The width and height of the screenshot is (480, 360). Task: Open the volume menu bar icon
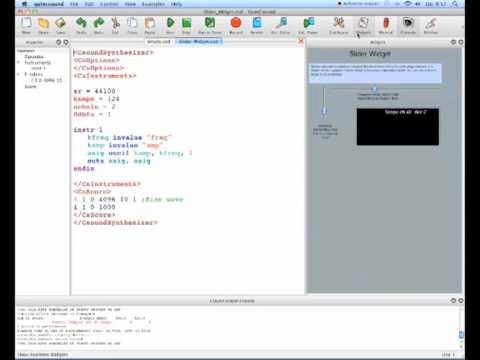point(418,4)
